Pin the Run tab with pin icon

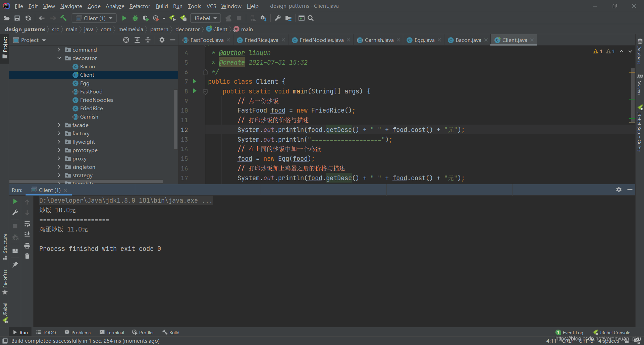pyautogui.click(x=15, y=265)
